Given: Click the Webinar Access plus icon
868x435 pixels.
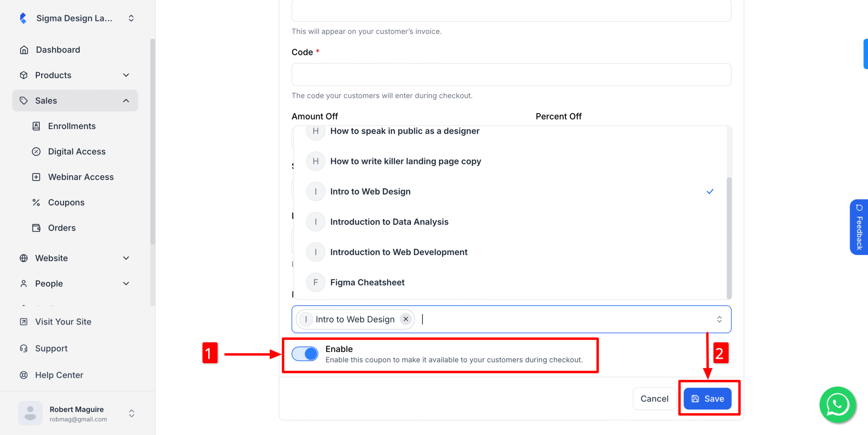Looking at the screenshot, I should [36, 177].
